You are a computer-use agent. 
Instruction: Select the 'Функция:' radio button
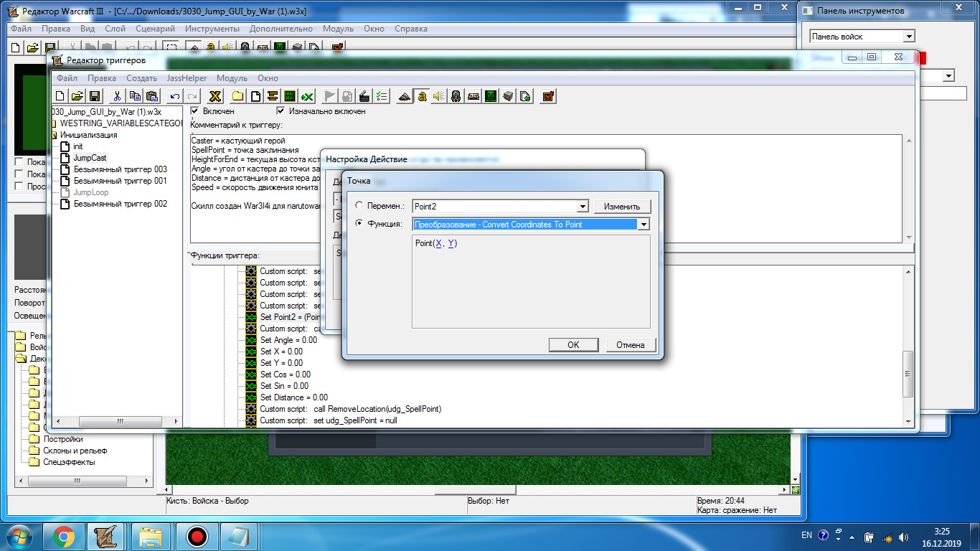[x=359, y=224]
